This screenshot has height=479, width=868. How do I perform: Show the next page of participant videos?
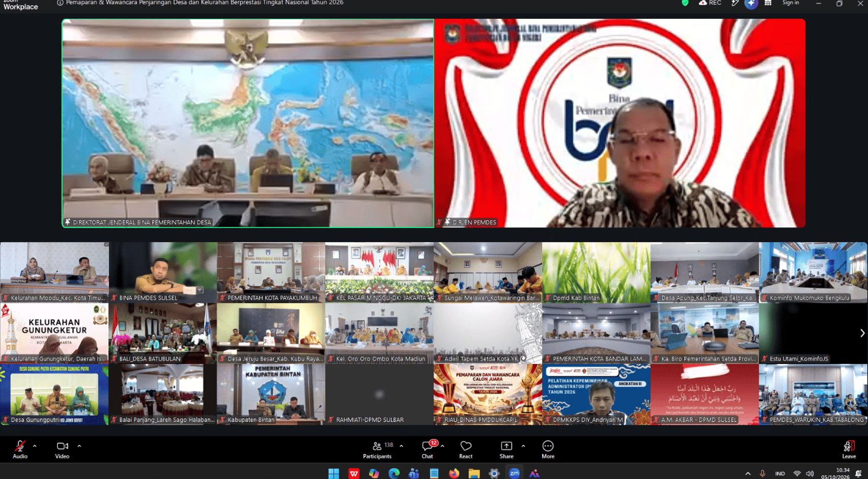[x=862, y=333]
